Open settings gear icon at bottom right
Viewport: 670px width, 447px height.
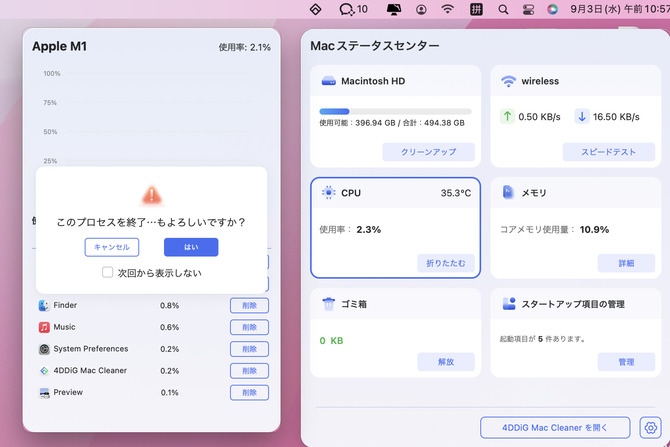point(650,428)
